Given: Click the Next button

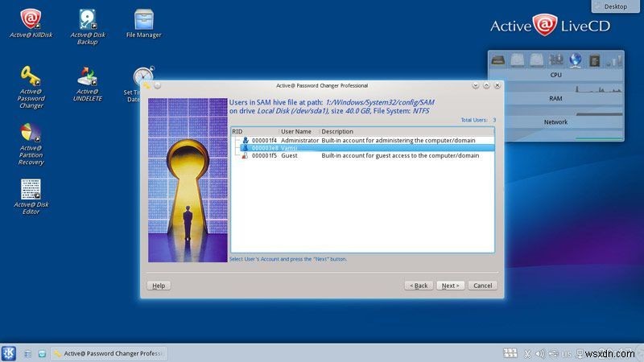Looking at the screenshot, I should 450,286.
